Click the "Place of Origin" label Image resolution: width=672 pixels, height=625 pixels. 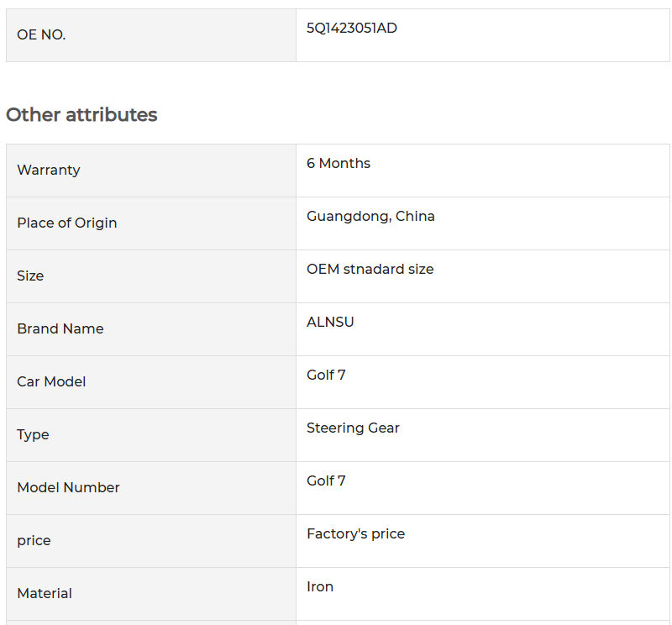pos(67,223)
